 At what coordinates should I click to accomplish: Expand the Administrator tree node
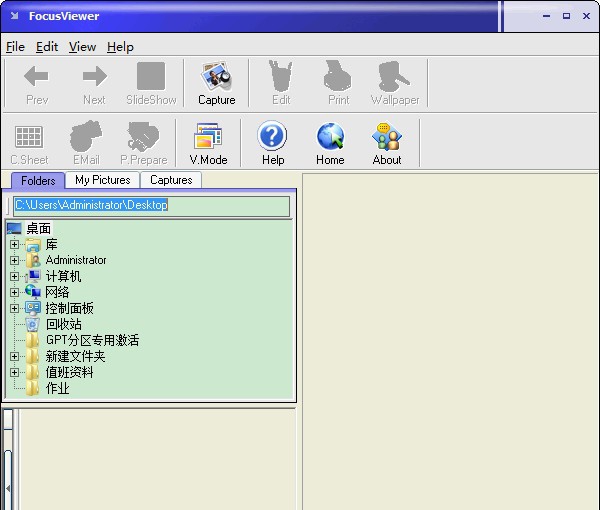[x=14, y=260]
